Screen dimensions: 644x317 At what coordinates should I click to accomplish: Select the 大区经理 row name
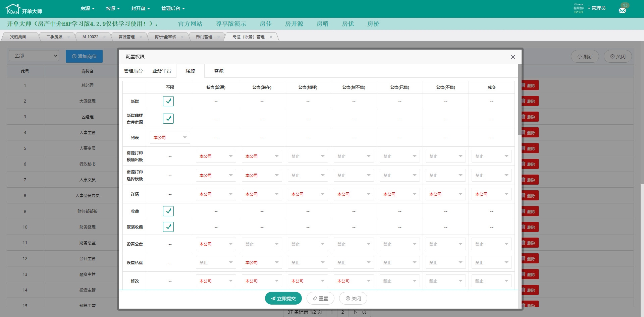(88, 101)
